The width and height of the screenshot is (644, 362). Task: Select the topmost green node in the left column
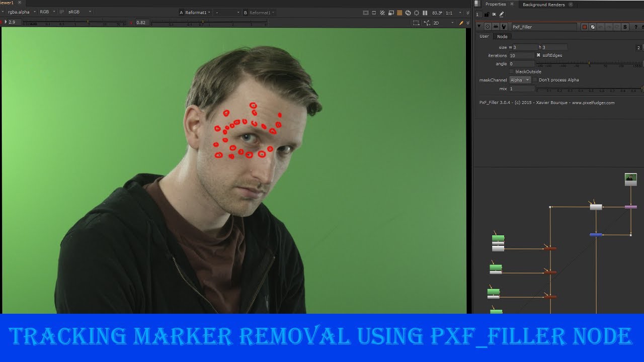pyautogui.click(x=498, y=238)
